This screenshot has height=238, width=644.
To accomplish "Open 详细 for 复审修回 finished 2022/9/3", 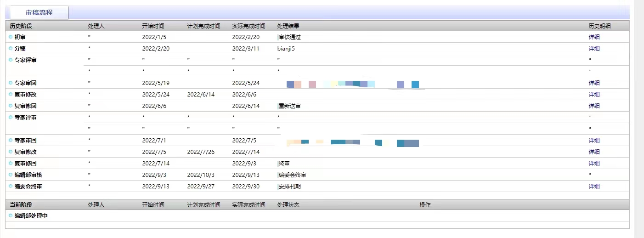I will point(594,164).
